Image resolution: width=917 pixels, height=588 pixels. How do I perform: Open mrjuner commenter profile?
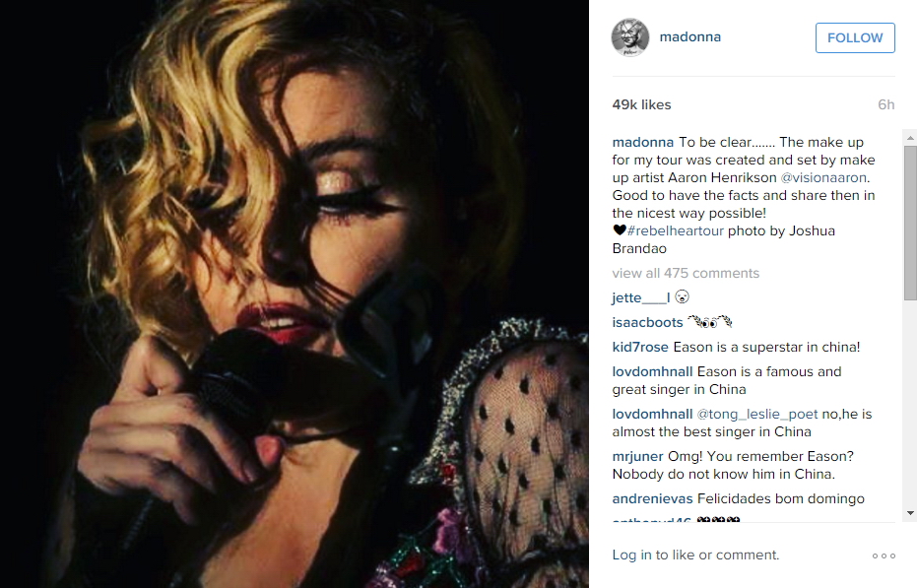[637, 456]
